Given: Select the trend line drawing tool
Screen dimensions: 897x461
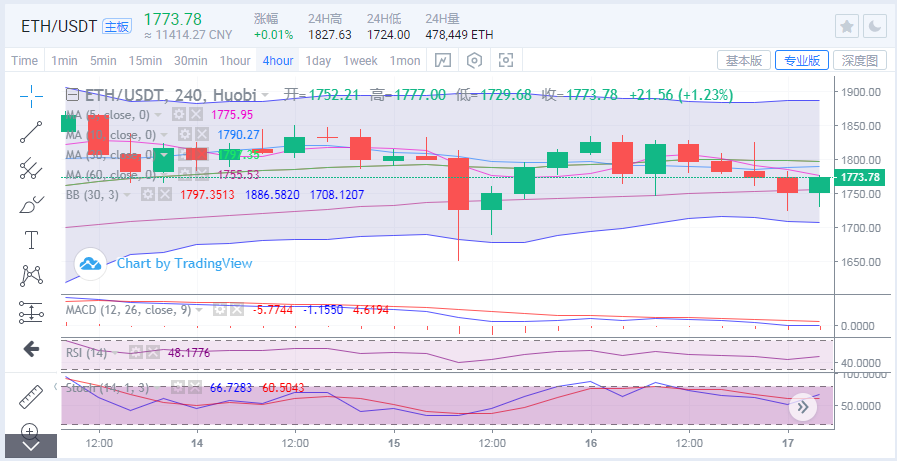Looking at the screenshot, I should pos(31,132).
